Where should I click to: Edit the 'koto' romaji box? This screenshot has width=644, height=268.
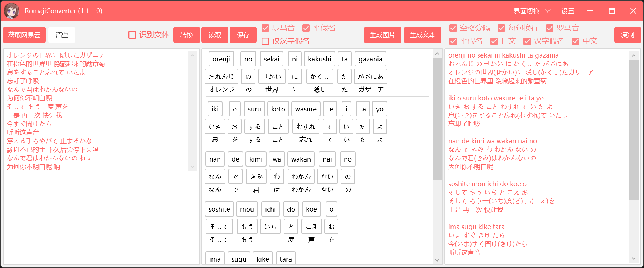click(x=278, y=109)
